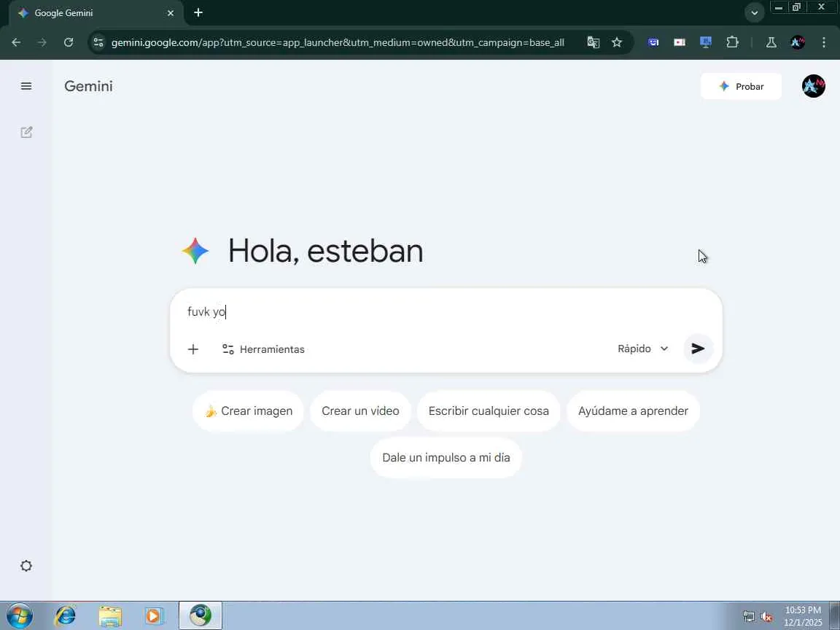Viewport: 840px width, 630px height.
Task: Click the Probar upgrade button
Action: (741, 86)
